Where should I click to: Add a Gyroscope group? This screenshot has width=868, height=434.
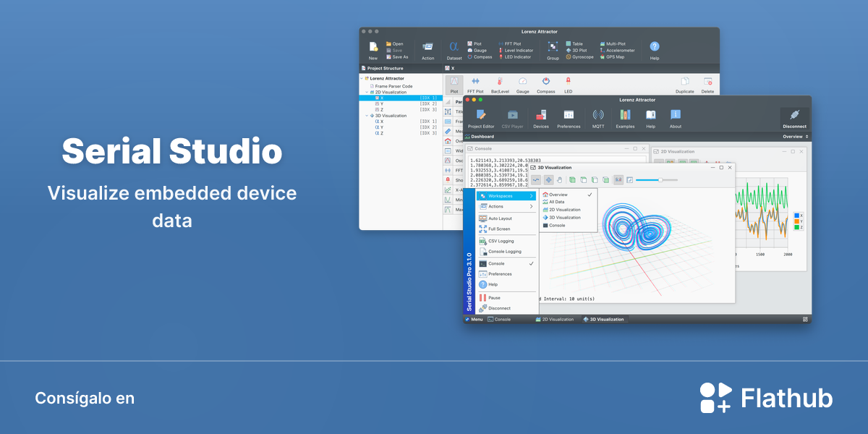pyautogui.click(x=579, y=56)
